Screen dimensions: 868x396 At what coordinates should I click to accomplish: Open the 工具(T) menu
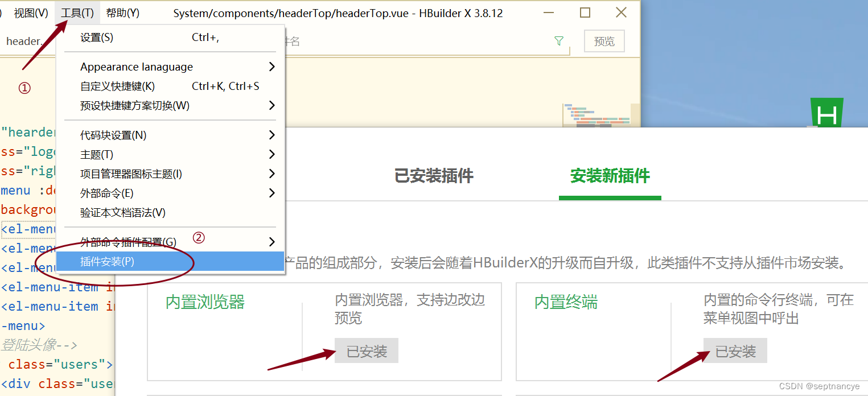(x=77, y=13)
